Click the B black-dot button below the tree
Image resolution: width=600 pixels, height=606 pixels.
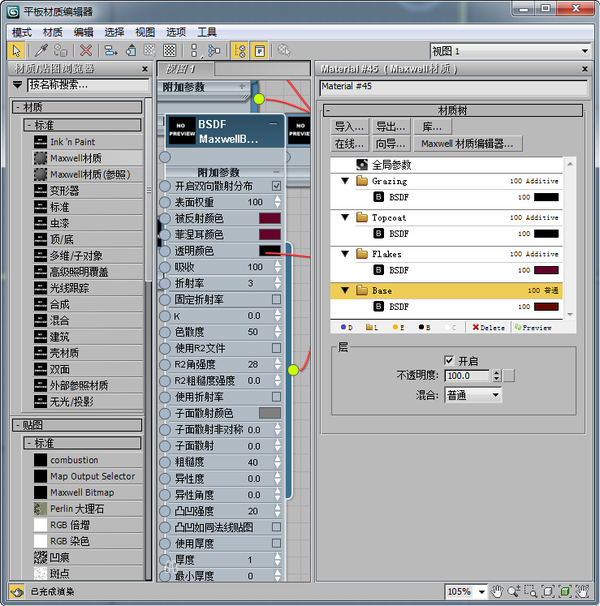pos(424,327)
